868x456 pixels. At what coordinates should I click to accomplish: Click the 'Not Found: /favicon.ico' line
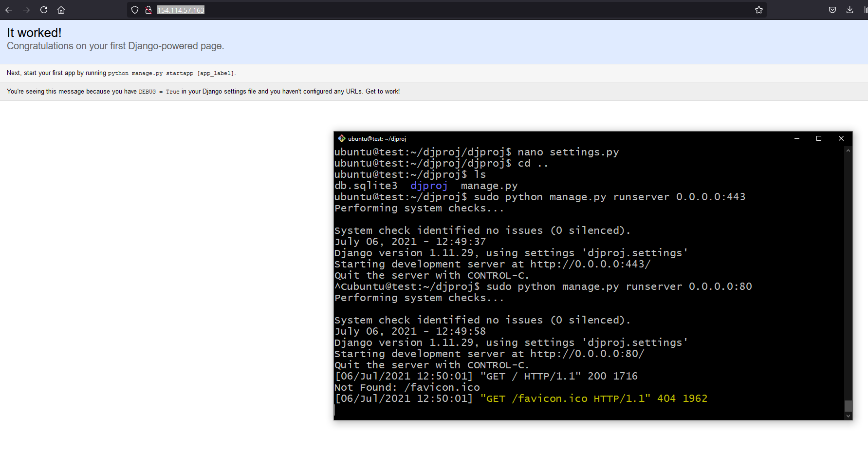(407, 387)
